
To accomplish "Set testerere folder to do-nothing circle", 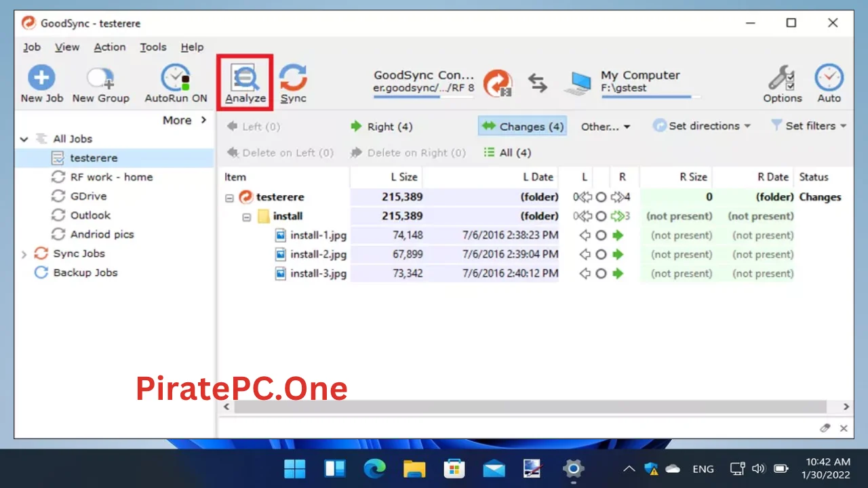I will point(601,198).
